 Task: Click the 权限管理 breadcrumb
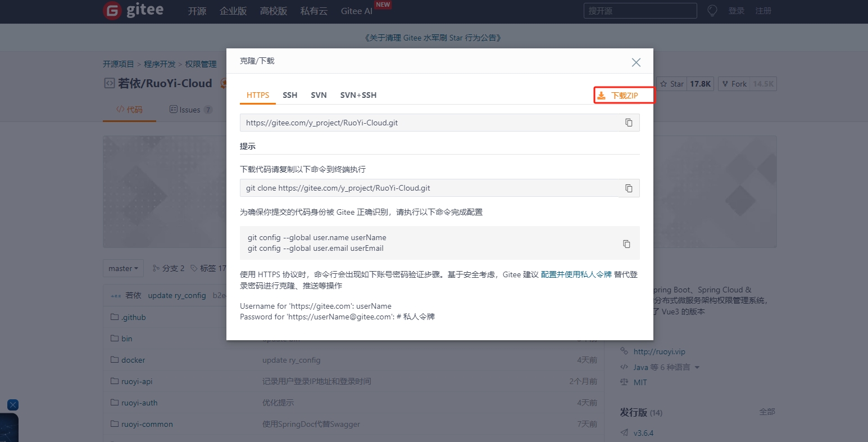click(201, 64)
